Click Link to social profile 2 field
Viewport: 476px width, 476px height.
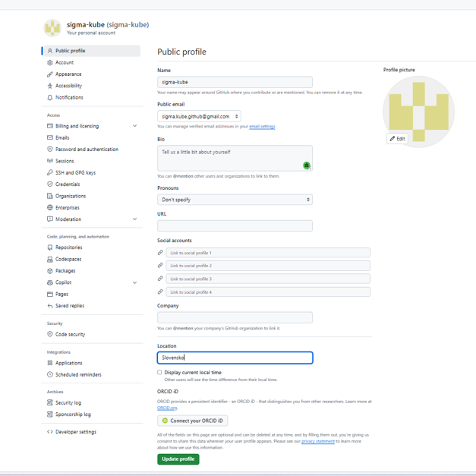click(268, 266)
